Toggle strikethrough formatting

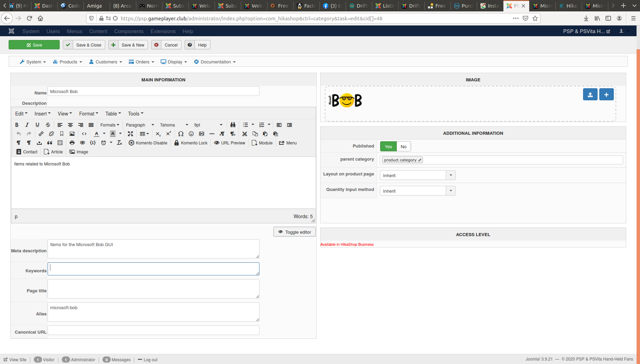48,125
